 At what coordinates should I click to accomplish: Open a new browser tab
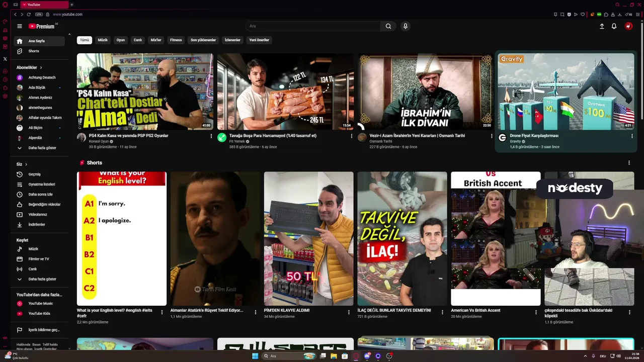click(x=71, y=5)
